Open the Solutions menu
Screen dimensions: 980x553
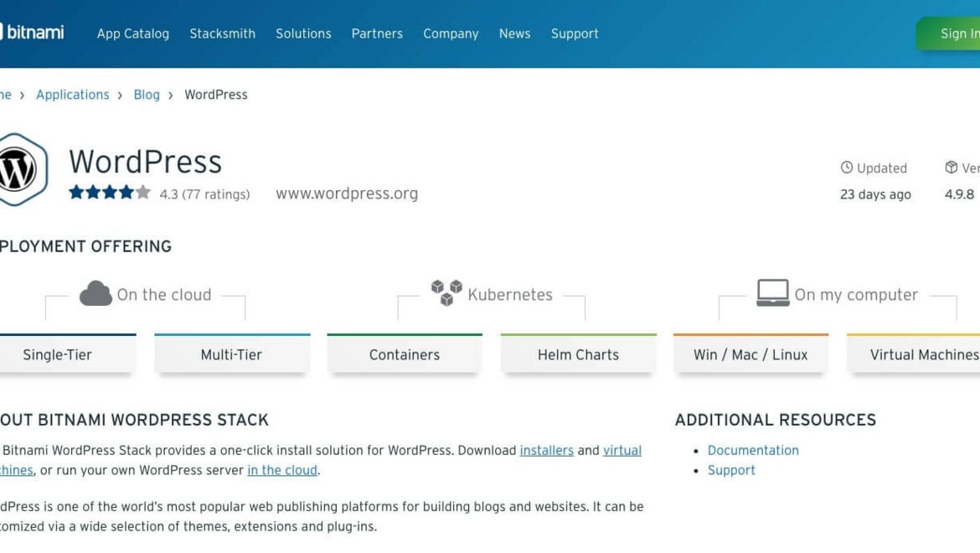304,34
